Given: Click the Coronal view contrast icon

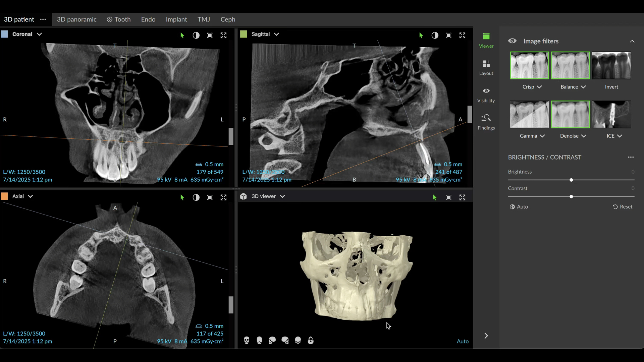Looking at the screenshot, I should click(x=196, y=36).
